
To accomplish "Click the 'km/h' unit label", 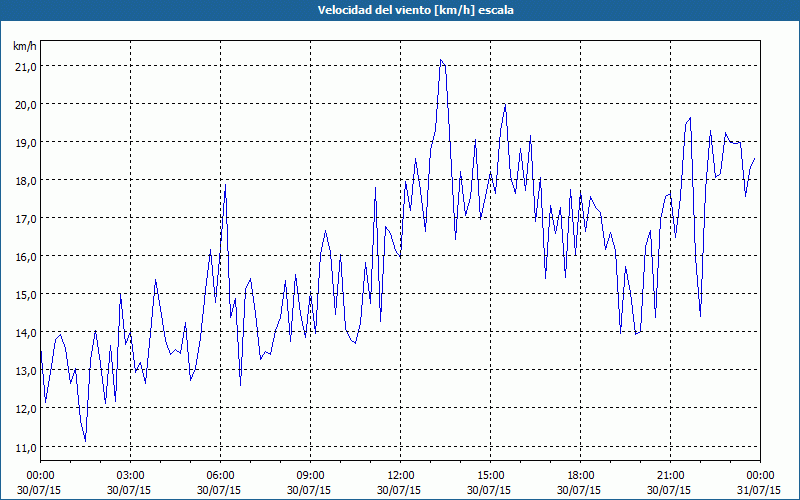I will (x=24, y=47).
